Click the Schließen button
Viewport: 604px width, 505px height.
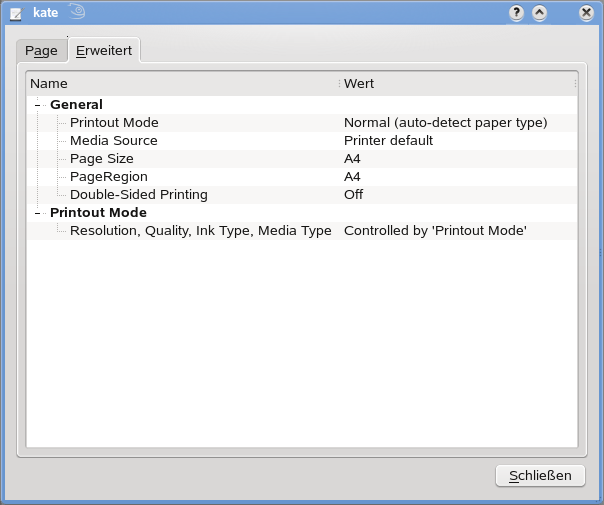(540, 476)
